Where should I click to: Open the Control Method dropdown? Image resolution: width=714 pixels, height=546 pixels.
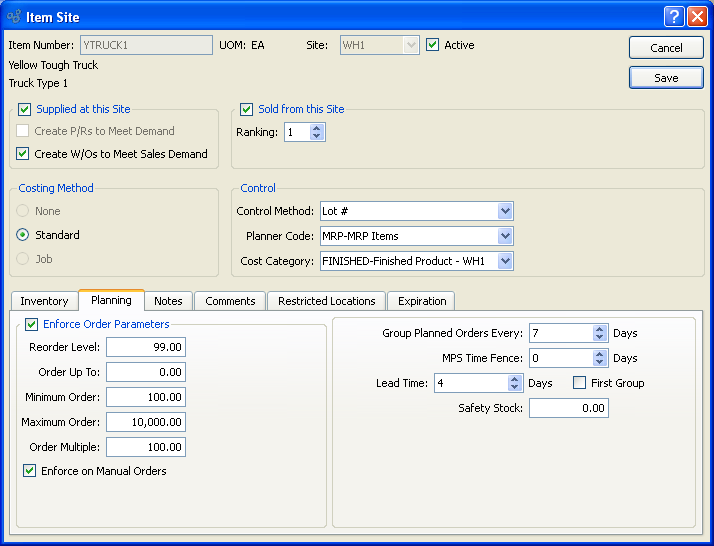[505, 211]
